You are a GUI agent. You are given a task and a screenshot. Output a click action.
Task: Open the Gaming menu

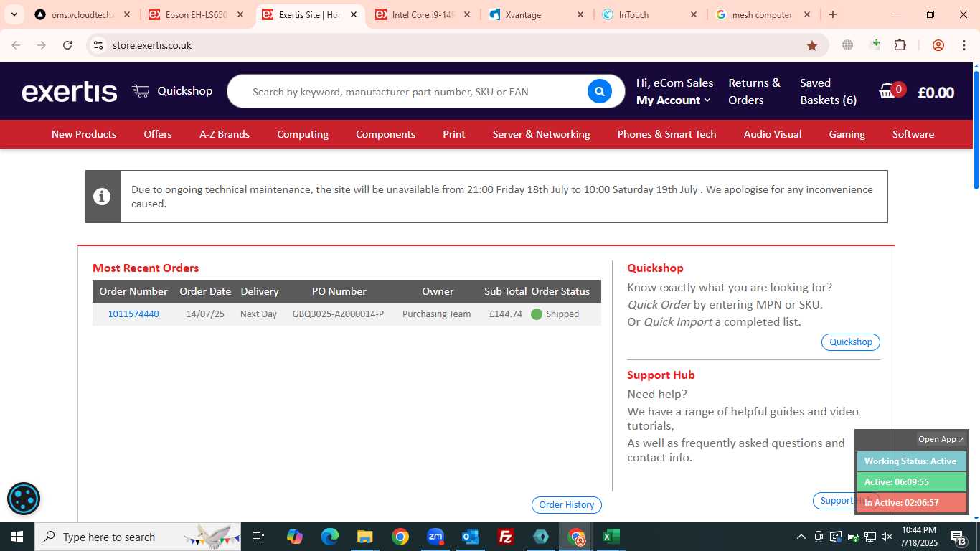coord(847,134)
